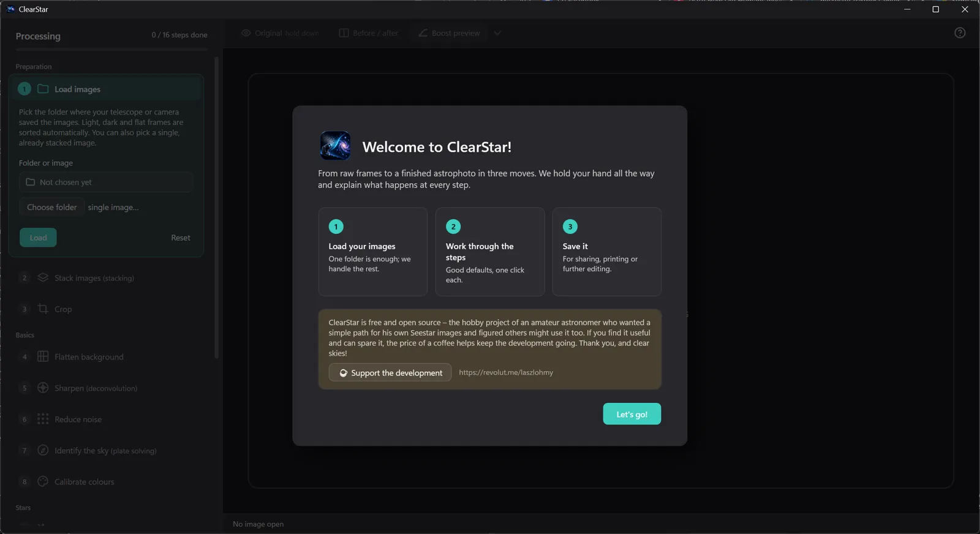
Task: Click the Let's go! button
Action: click(632, 414)
